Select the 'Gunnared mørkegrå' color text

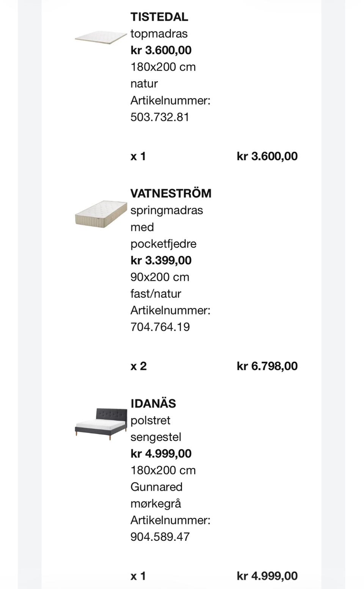(x=156, y=495)
